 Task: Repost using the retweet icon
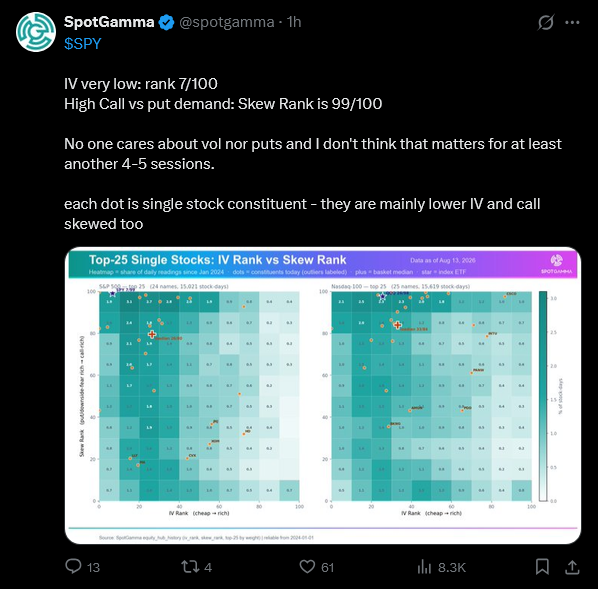pos(190,566)
